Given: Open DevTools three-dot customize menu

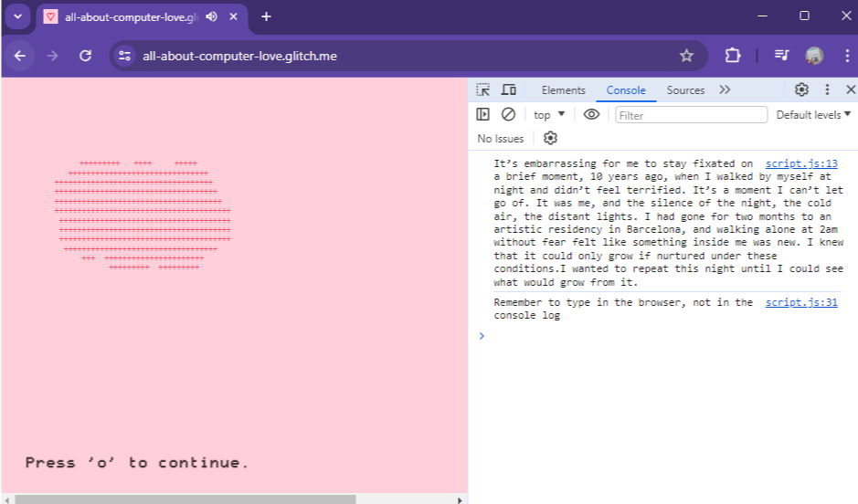Looking at the screenshot, I should (827, 89).
